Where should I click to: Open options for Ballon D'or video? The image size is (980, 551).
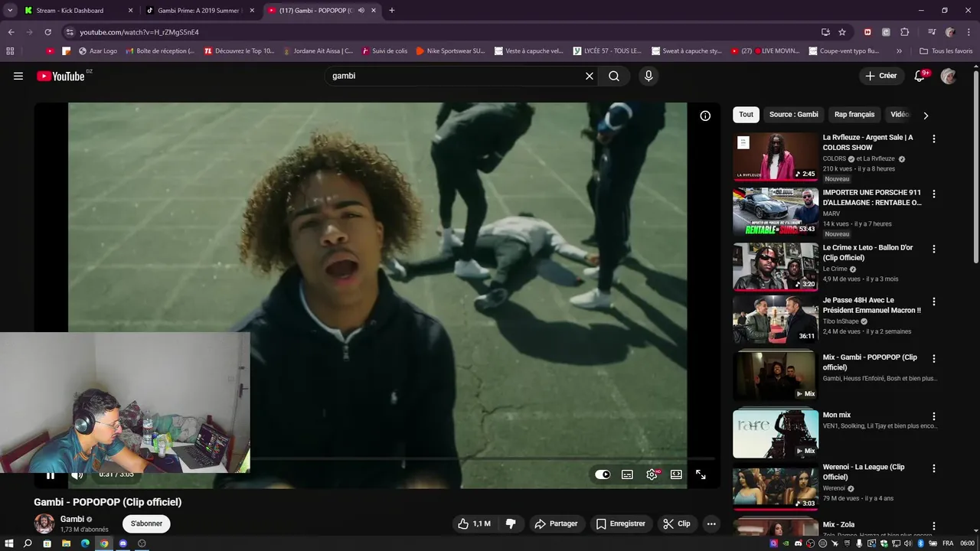[x=933, y=249]
